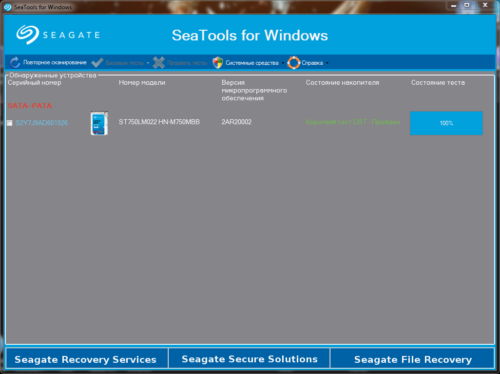Click the Seagate logo in the header
500x374 pixels.
58,35
